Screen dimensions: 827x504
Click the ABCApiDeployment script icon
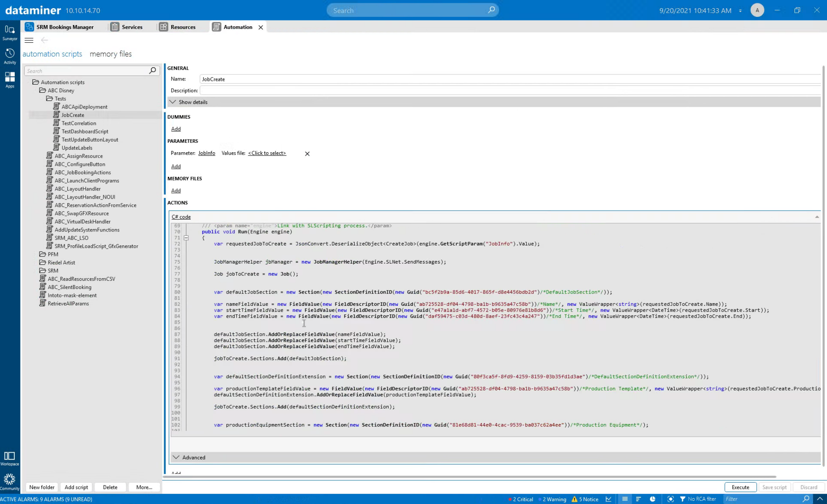pyautogui.click(x=57, y=106)
